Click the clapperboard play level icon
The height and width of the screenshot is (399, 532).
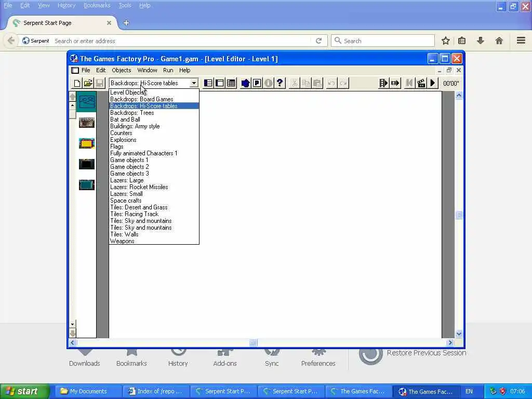(421, 83)
